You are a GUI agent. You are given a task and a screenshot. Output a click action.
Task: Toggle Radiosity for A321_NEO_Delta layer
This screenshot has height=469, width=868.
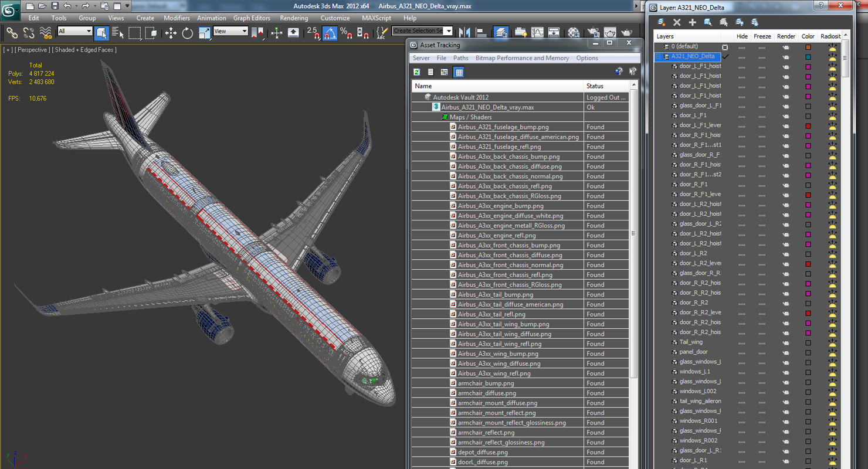(x=832, y=57)
